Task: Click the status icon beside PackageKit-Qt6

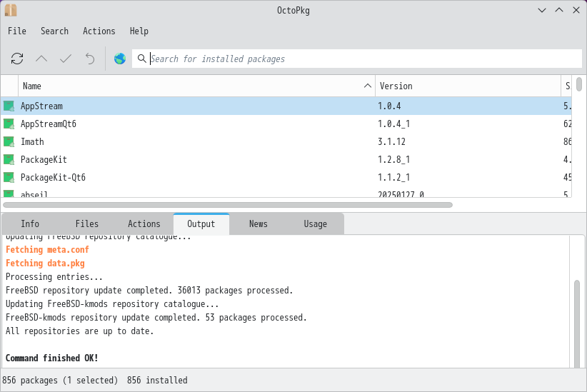Action: click(9, 177)
